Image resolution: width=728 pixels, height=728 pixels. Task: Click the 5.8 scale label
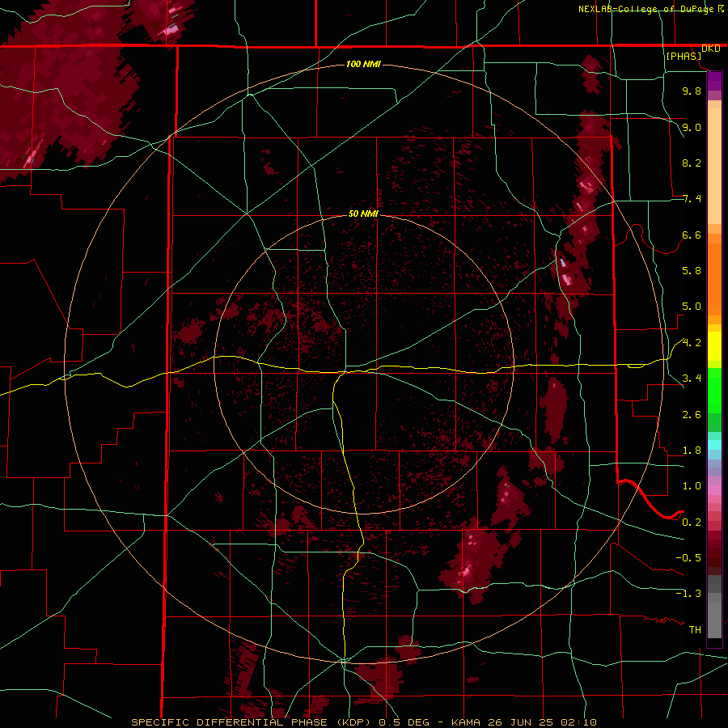692,271
